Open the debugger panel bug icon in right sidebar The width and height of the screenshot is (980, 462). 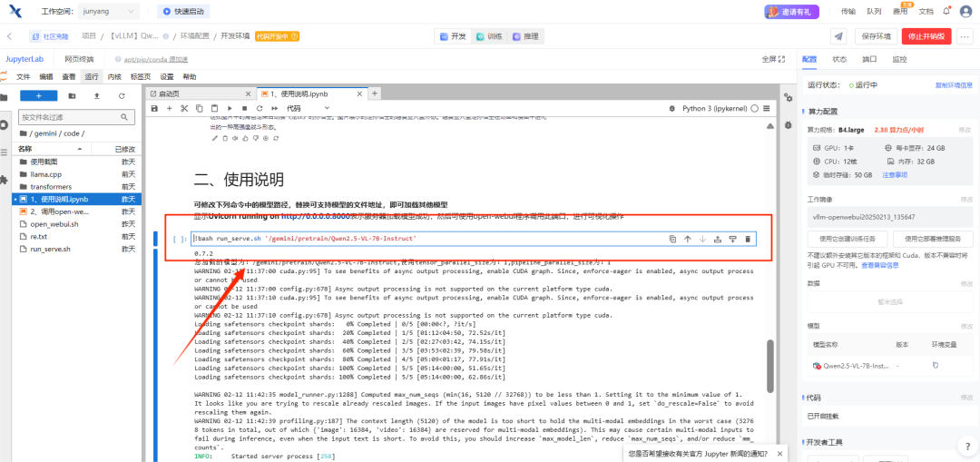click(789, 125)
